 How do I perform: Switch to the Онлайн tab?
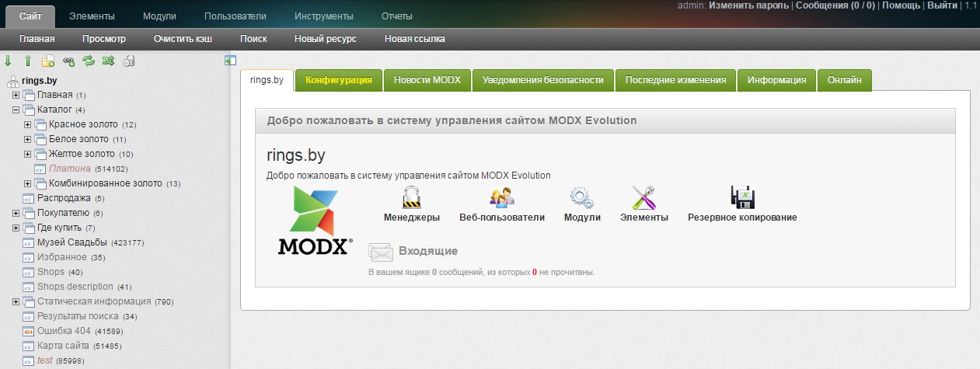tap(844, 80)
